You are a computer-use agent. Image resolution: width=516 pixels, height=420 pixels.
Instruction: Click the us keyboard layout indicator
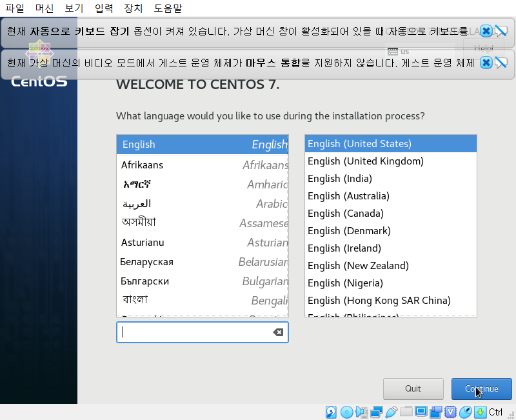click(420, 52)
